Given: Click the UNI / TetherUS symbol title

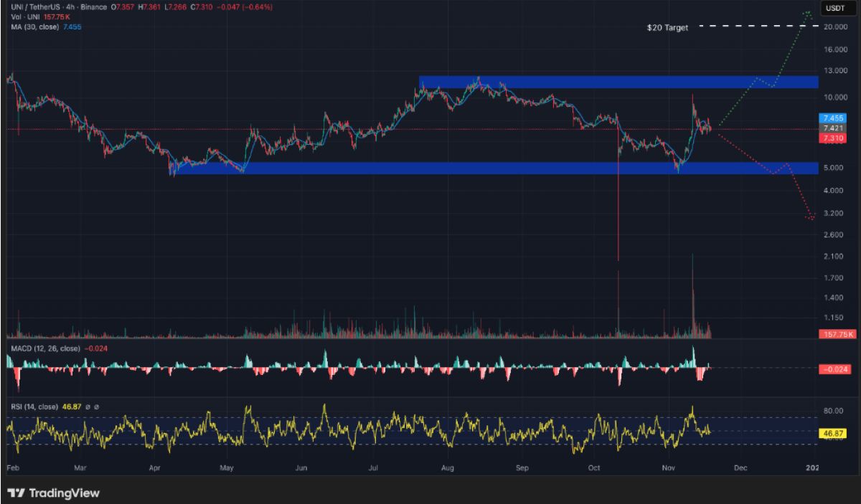Looking at the screenshot, I should 36,7.
